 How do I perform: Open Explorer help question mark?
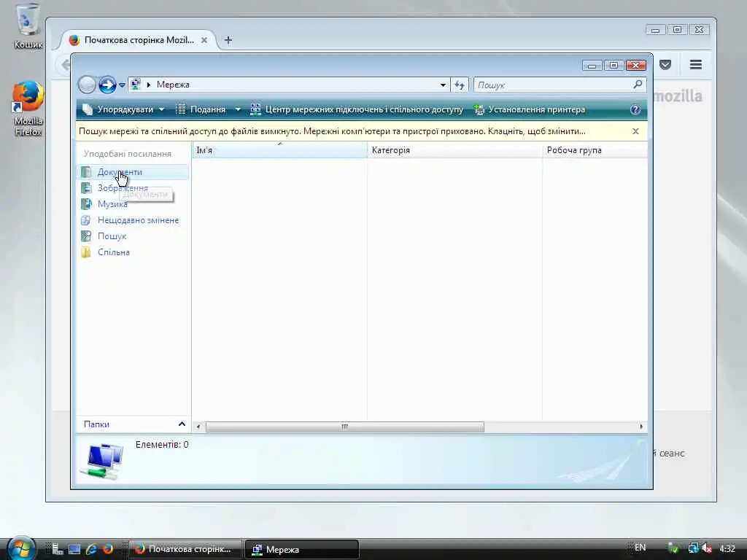point(635,109)
